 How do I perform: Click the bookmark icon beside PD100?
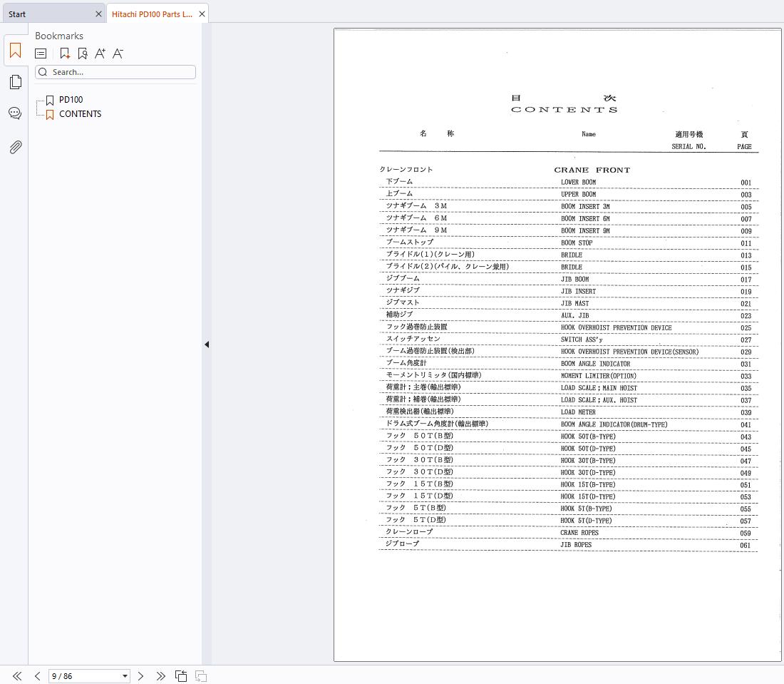[50, 100]
